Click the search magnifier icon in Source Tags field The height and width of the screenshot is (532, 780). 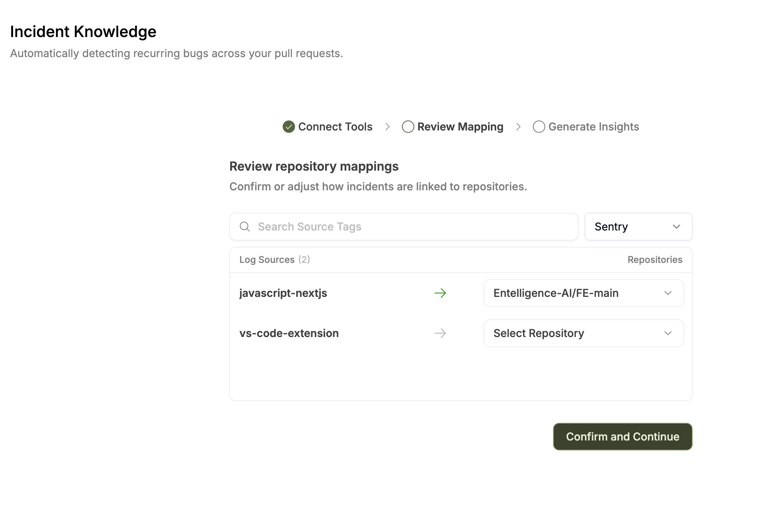[245, 227]
